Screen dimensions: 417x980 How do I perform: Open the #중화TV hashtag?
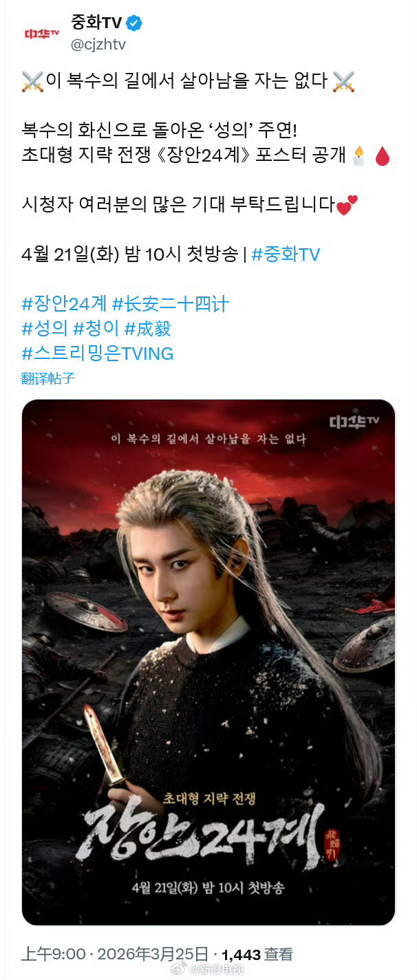(x=286, y=254)
